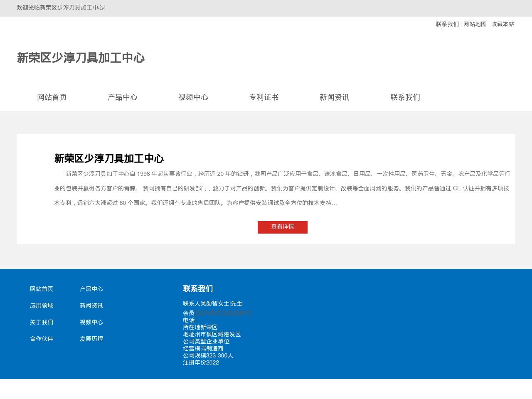
Task: Open 联系我们 link in the top-right header
Action: 447,24
